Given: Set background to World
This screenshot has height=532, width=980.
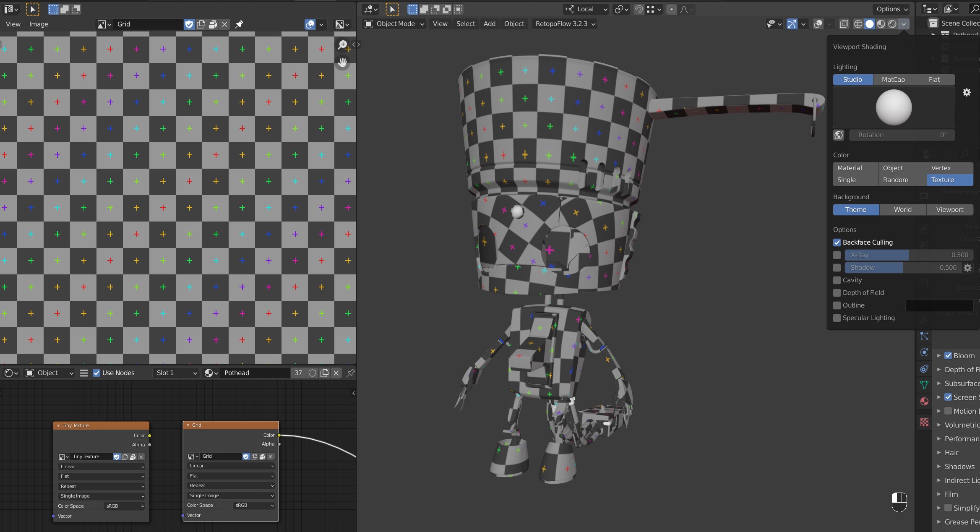Looking at the screenshot, I should coord(902,209).
